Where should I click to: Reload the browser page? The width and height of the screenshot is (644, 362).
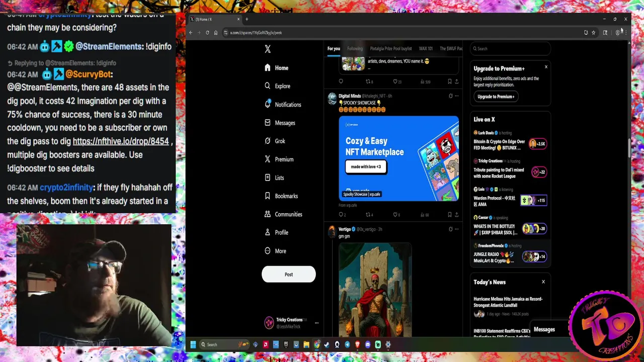[x=207, y=33]
